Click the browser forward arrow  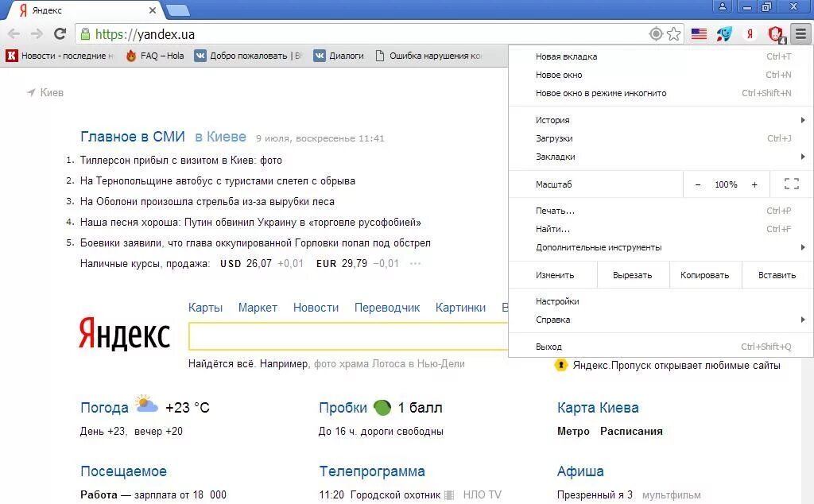click(37, 34)
